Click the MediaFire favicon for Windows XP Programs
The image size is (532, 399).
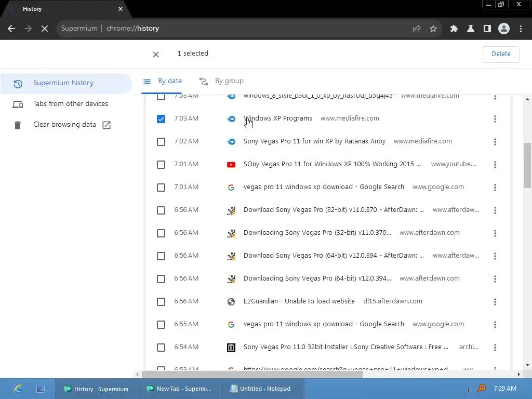231,119
